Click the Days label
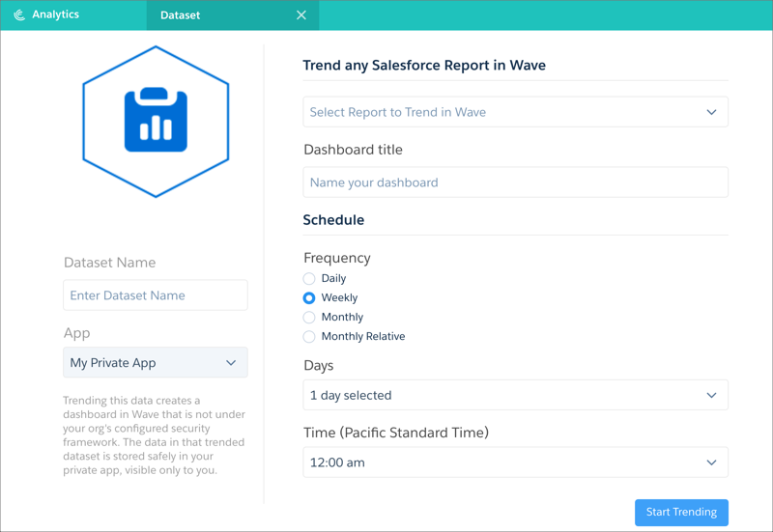773x532 pixels. 319,366
